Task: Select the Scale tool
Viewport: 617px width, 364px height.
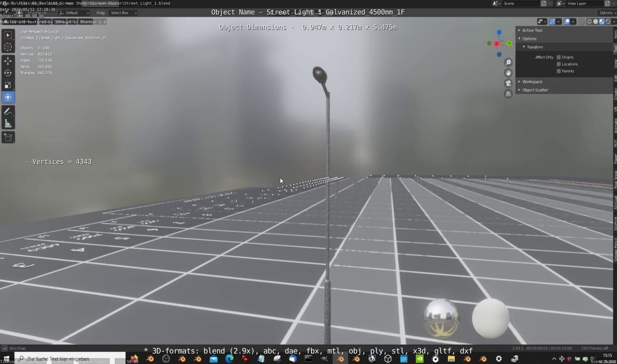Action: (8, 85)
